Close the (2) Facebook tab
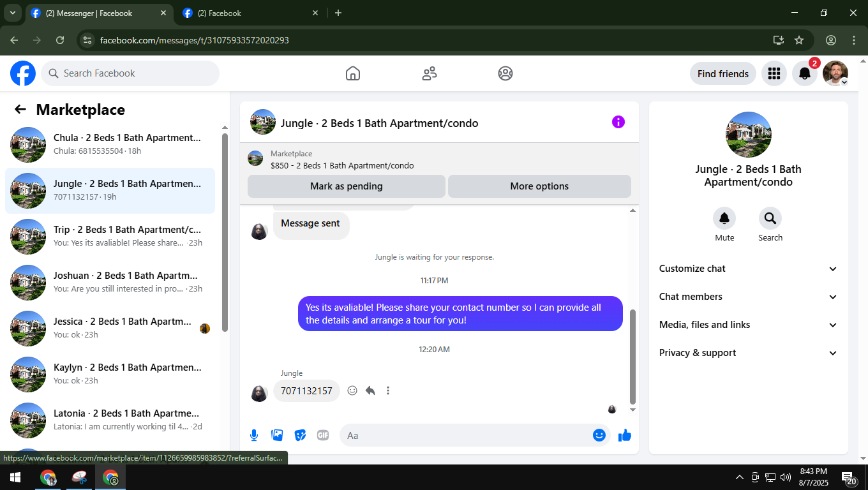868x490 pixels. [315, 13]
